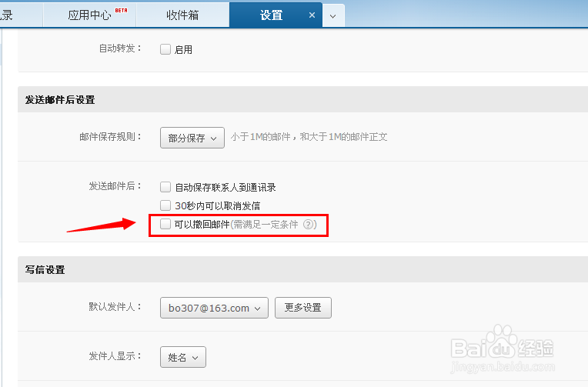Open the 应用中心 tab
The width and height of the screenshot is (588, 387).
89,15
